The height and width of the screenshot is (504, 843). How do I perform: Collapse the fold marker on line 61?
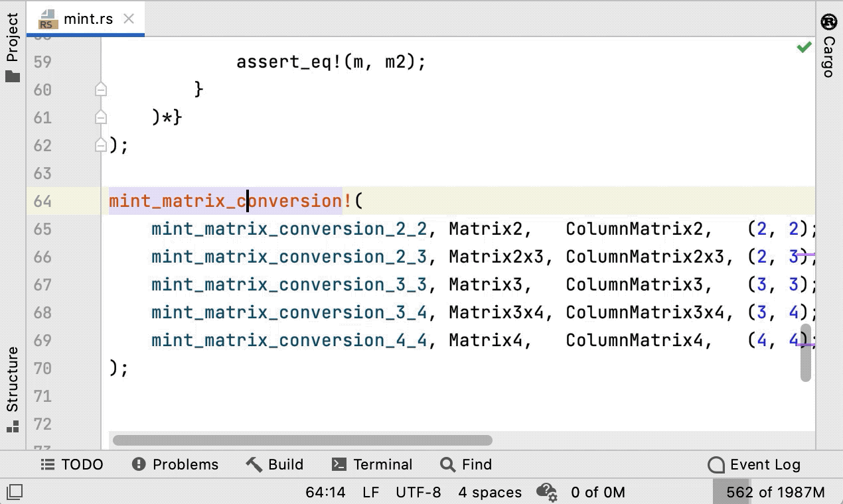pyautogui.click(x=100, y=117)
